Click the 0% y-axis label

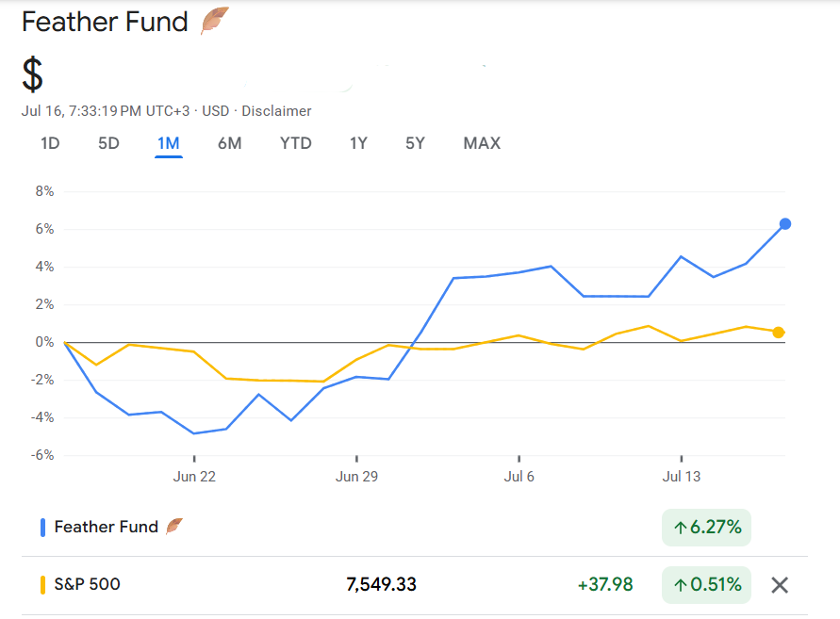click(44, 342)
